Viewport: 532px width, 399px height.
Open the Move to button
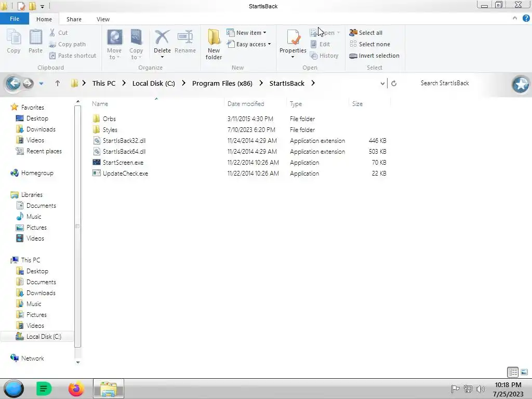click(114, 44)
